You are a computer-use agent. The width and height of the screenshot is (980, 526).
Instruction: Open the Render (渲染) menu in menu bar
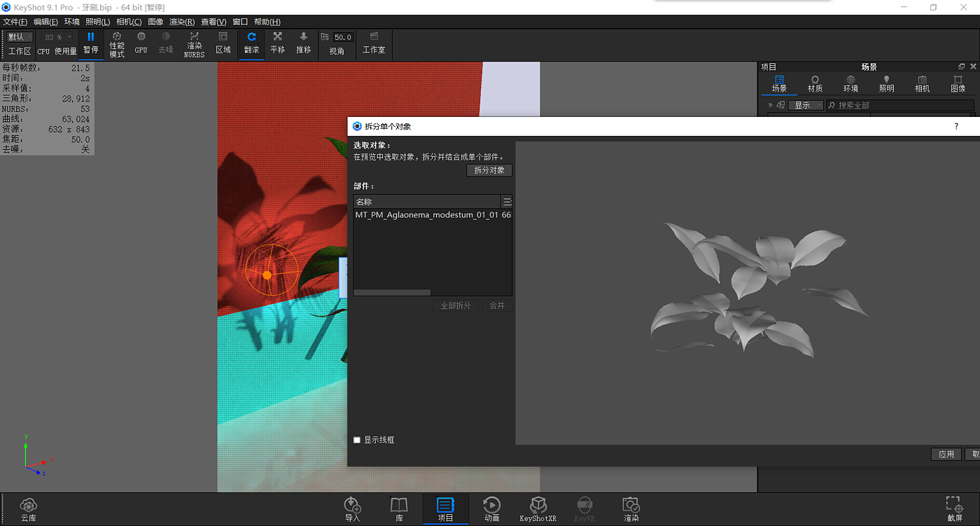(182, 22)
